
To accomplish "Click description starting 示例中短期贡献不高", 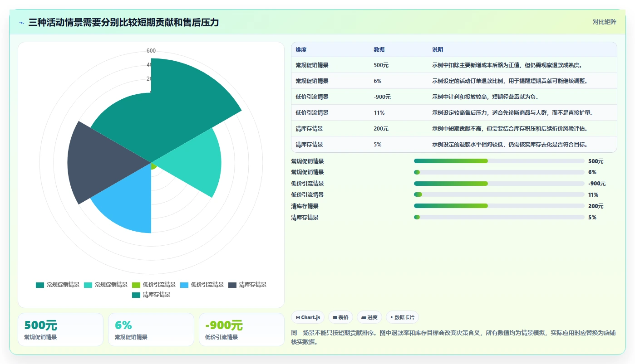I will (510, 129).
